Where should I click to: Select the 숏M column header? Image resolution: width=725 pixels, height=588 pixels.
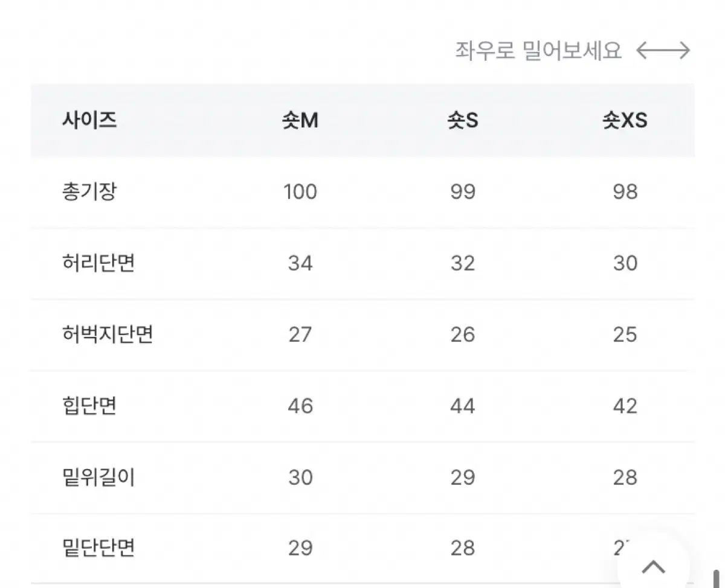(300, 121)
